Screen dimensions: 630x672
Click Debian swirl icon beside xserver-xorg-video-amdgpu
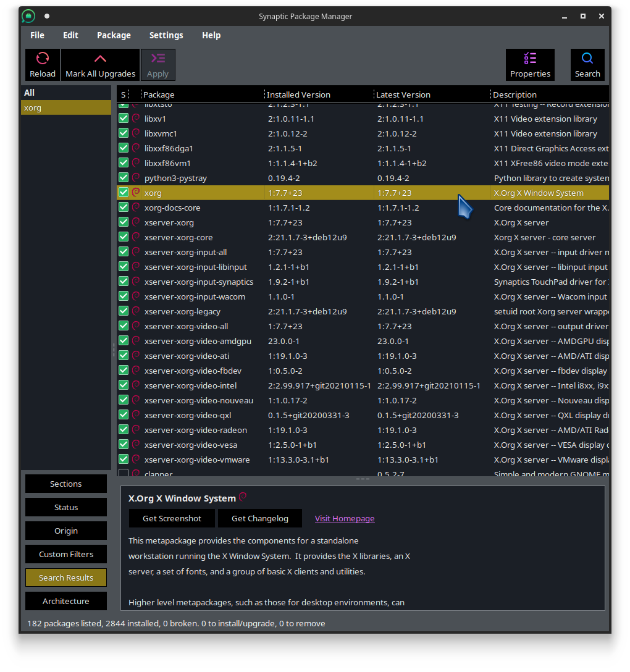(136, 341)
